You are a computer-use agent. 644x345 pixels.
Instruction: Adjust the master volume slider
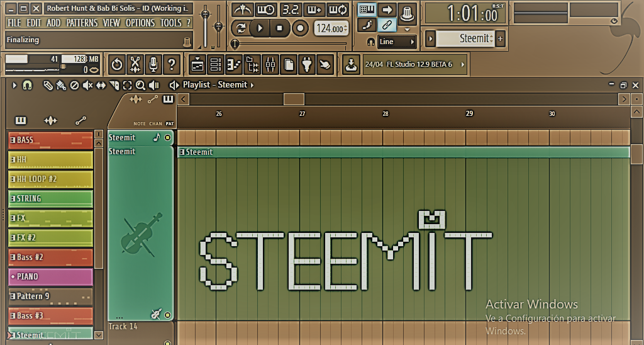click(x=206, y=14)
